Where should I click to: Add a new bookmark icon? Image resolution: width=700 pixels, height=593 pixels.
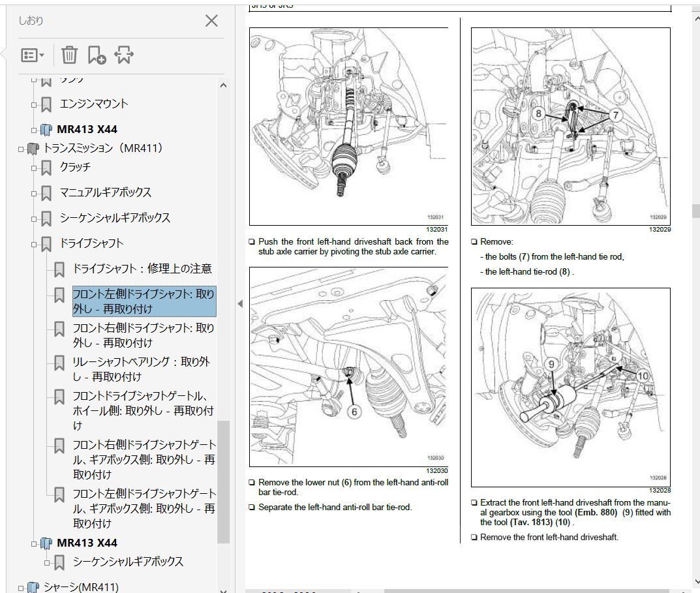point(97,55)
